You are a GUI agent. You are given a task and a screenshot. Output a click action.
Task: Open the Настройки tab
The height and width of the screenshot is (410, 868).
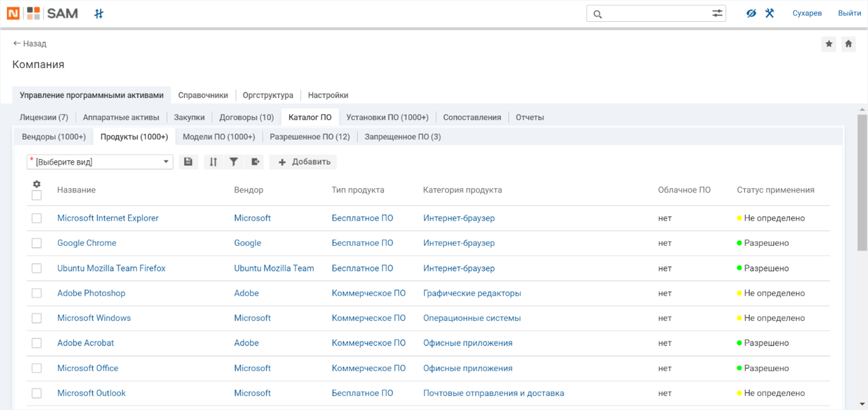(328, 95)
